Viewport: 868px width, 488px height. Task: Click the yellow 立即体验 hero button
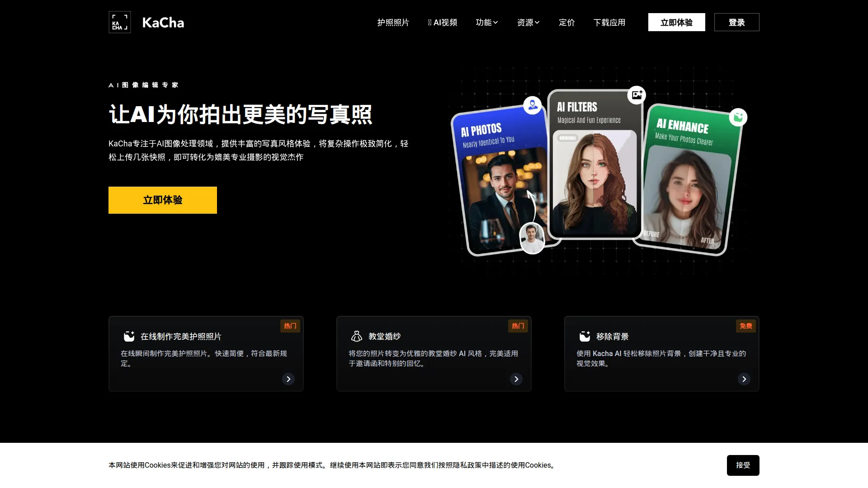[163, 200]
